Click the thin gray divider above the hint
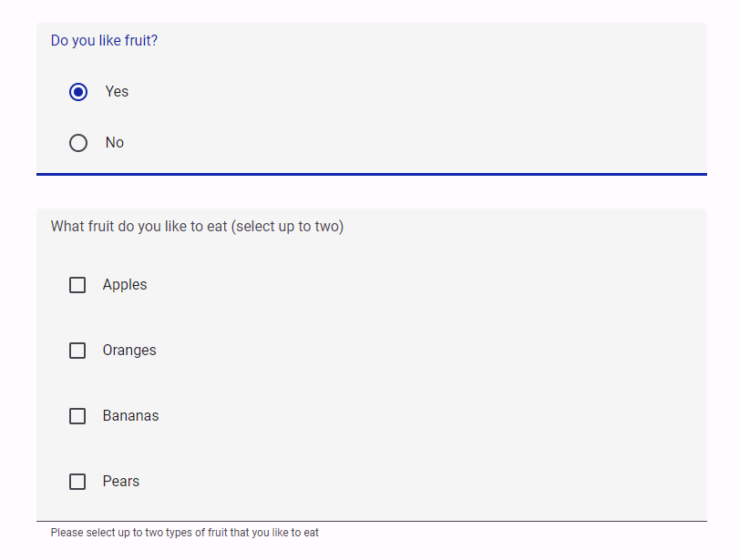This screenshot has width=739, height=560. click(x=372, y=521)
